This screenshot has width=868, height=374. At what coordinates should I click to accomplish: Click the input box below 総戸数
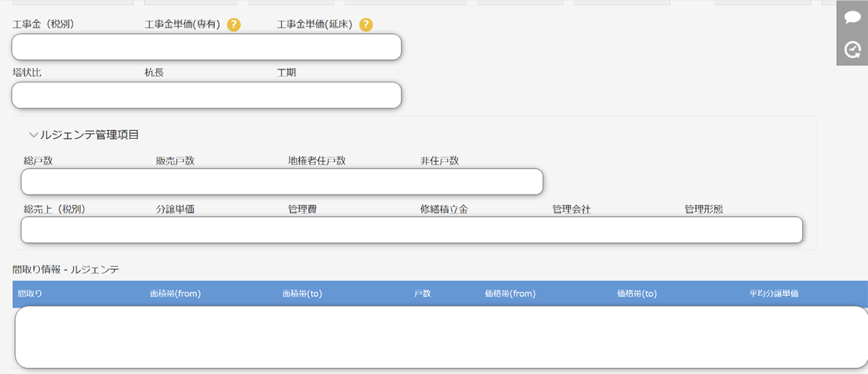tap(282, 182)
